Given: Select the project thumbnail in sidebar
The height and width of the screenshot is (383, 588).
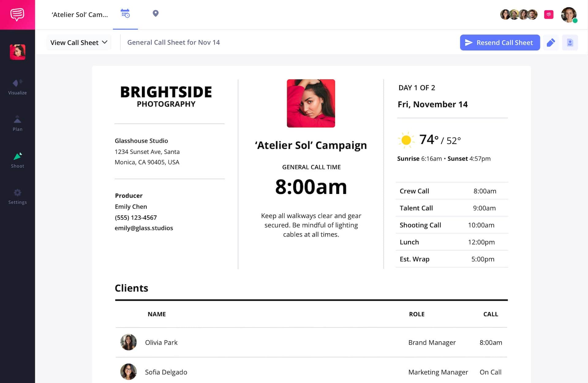Looking at the screenshot, I should tap(17, 52).
